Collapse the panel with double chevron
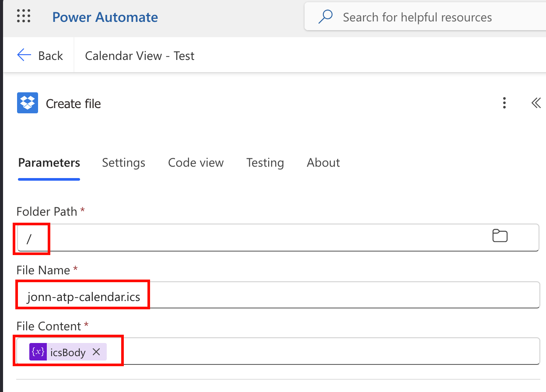This screenshot has width=546, height=392. coord(536,103)
